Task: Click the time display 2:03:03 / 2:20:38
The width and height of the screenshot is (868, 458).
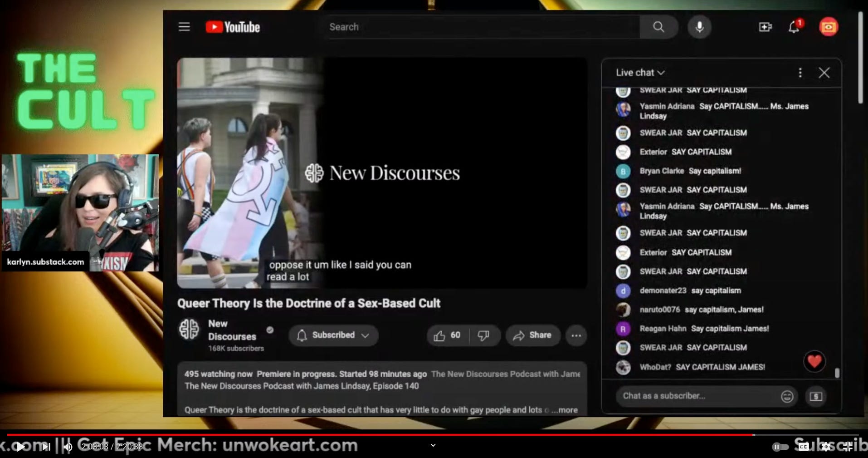Action: tap(112, 447)
